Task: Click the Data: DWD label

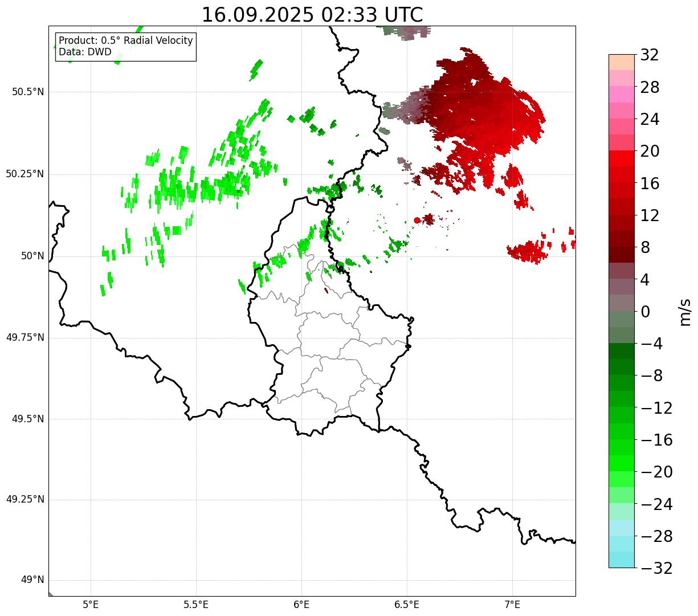Action: point(85,52)
